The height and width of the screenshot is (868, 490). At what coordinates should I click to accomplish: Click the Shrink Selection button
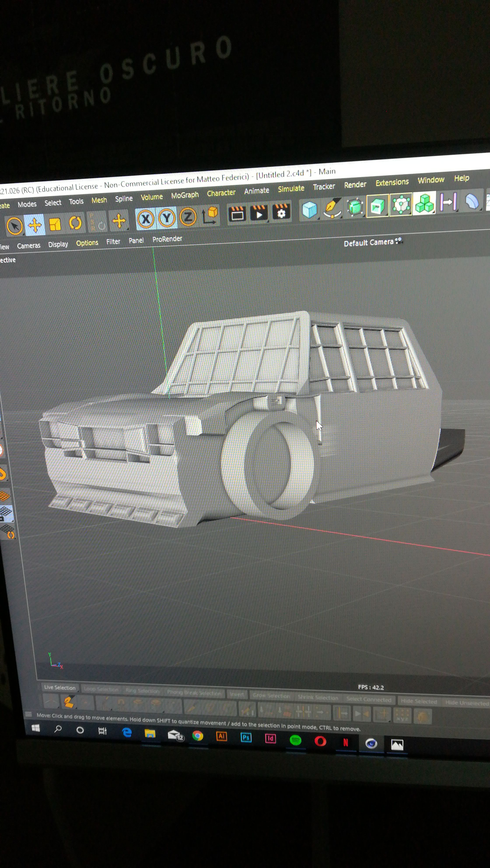(x=318, y=698)
